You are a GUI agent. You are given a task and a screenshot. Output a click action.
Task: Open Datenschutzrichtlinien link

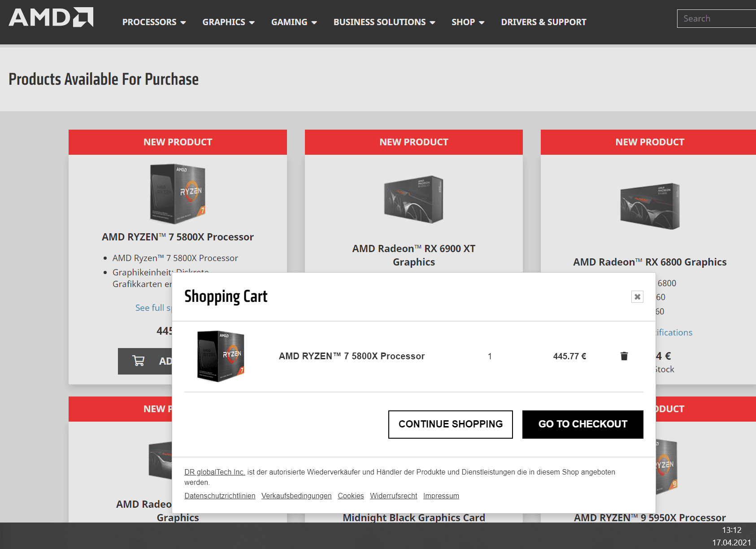pos(220,496)
